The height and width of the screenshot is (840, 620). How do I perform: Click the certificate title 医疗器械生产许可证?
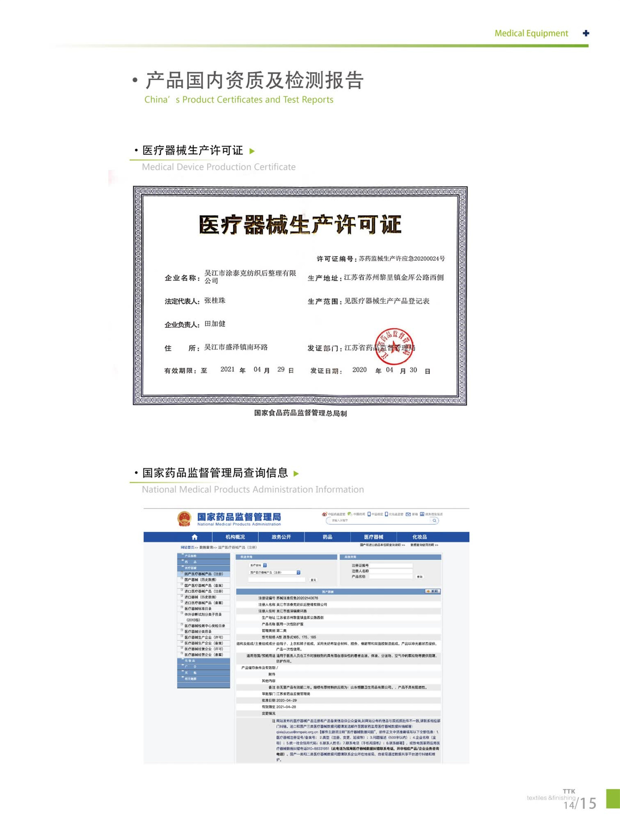pyautogui.click(x=300, y=224)
